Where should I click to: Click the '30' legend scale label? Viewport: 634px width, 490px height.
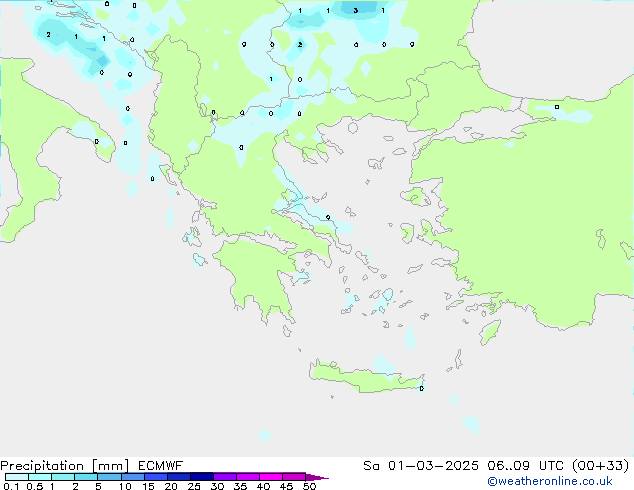217,486
